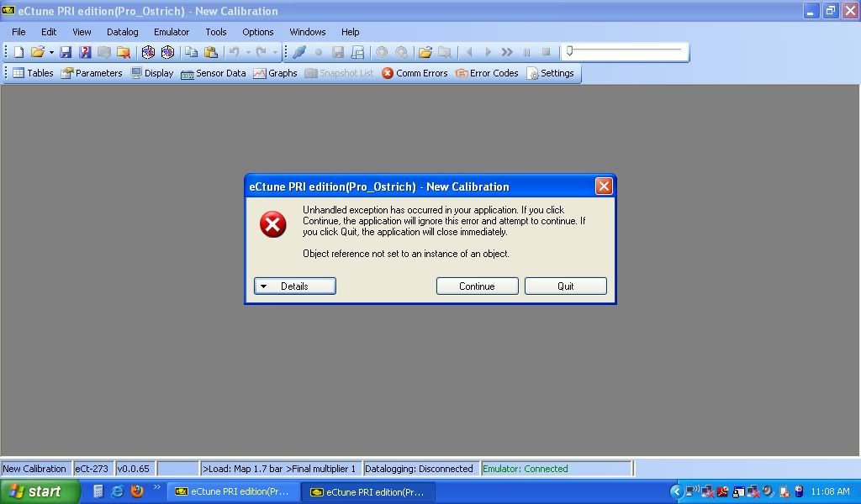Open the Graphs window
Viewport: 861px width, 504px height.
(x=275, y=73)
